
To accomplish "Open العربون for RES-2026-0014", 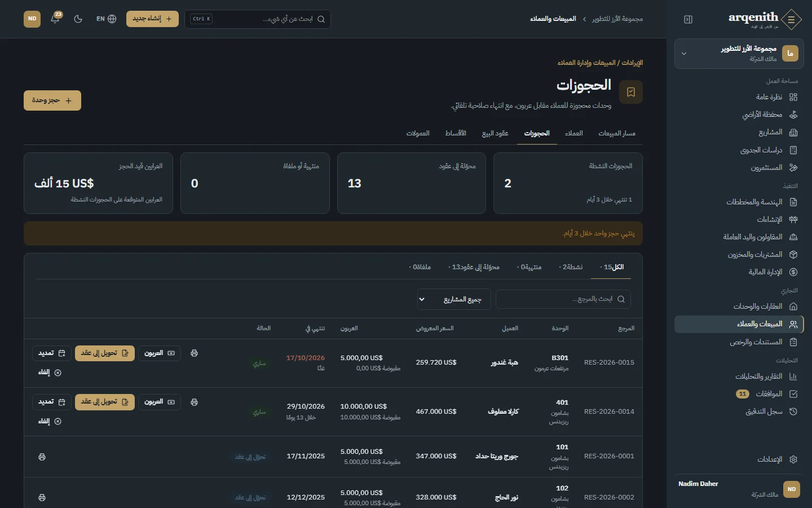I will (160, 402).
